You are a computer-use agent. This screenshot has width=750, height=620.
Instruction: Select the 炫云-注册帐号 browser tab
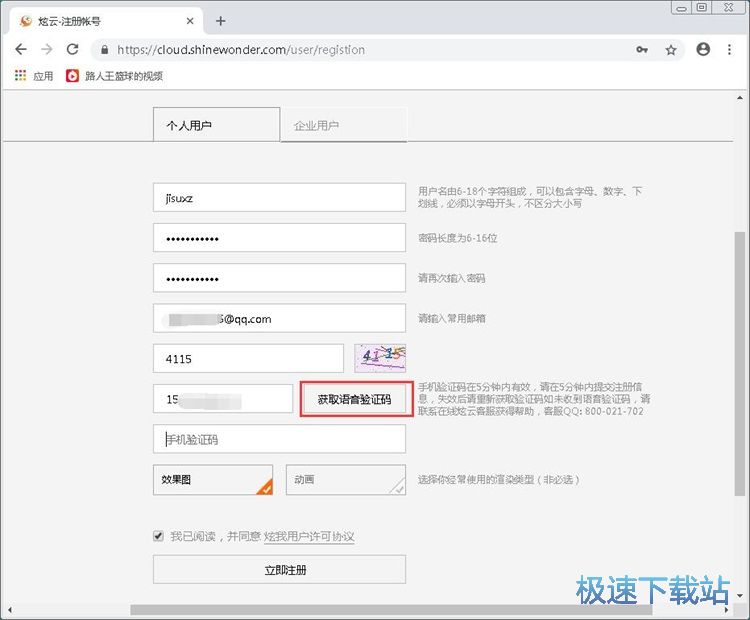pos(105,21)
